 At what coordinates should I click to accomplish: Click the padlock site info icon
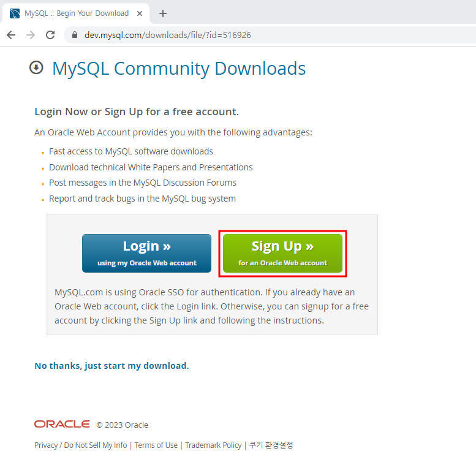tap(75, 35)
